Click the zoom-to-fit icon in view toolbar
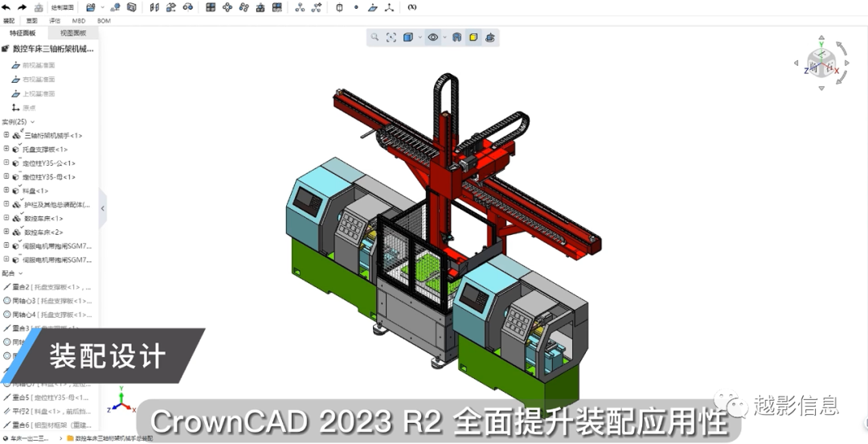The width and height of the screenshot is (868, 444). [391, 37]
